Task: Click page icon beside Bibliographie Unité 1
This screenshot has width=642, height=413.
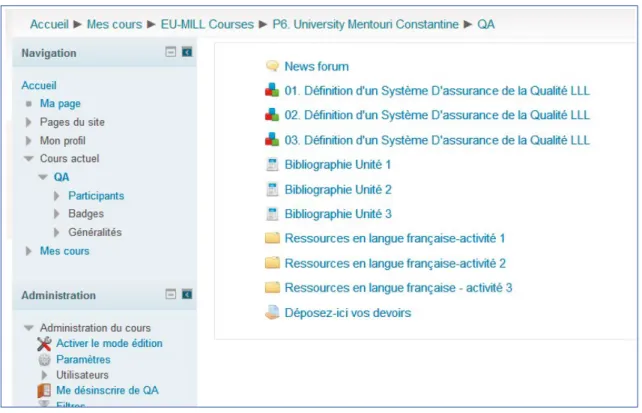Action: coord(272,165)
